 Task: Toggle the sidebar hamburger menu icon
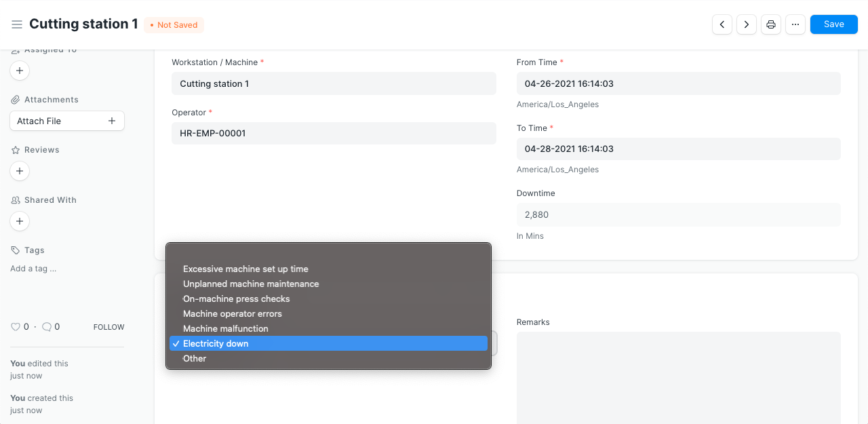coord(17,24)
